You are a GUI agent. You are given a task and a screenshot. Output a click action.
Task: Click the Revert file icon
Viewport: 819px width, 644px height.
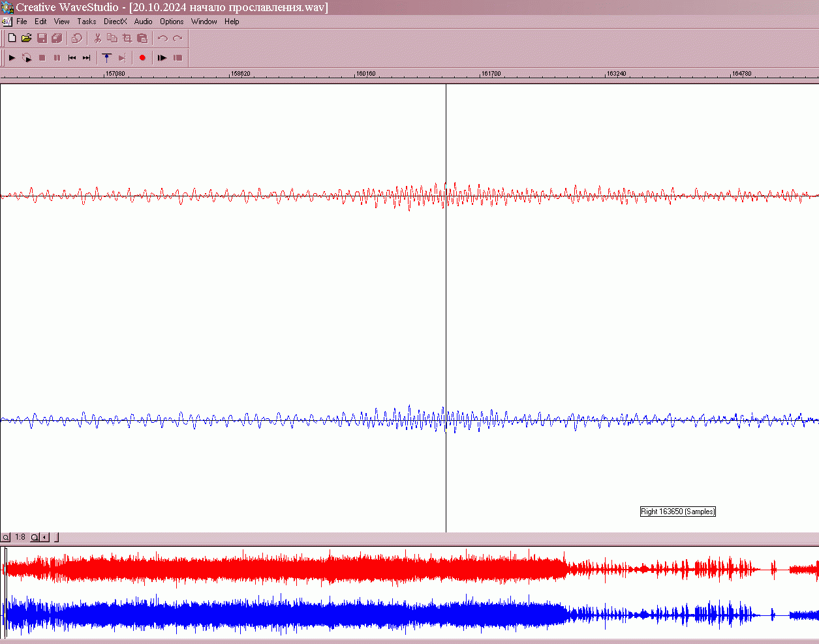[77, 38]
